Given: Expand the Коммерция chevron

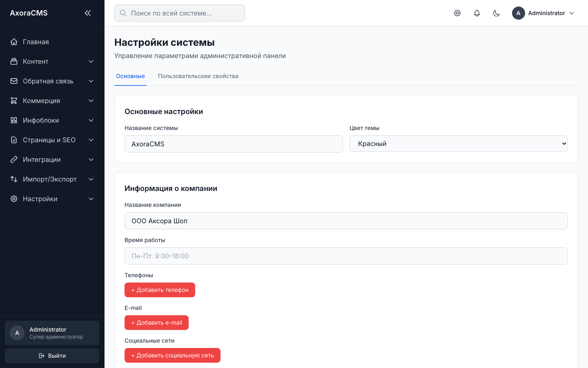Looking at the screenshot, I should tap(91, 101).
